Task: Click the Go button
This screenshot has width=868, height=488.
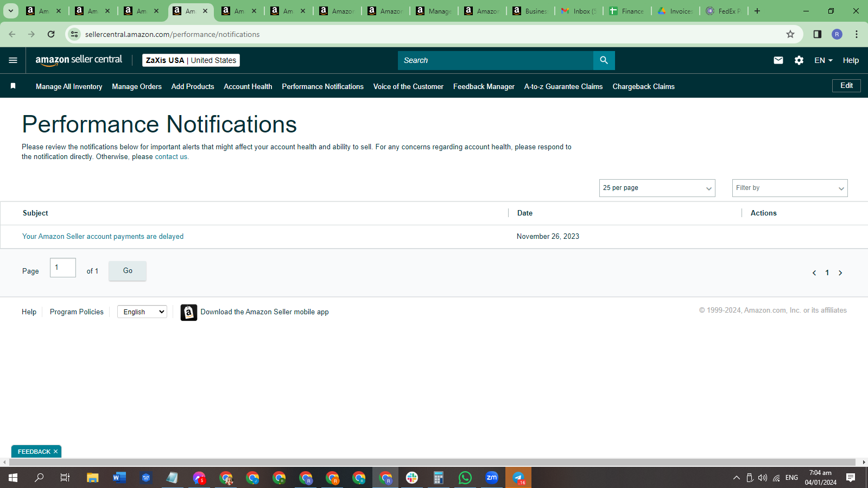Action: (128, 271)
